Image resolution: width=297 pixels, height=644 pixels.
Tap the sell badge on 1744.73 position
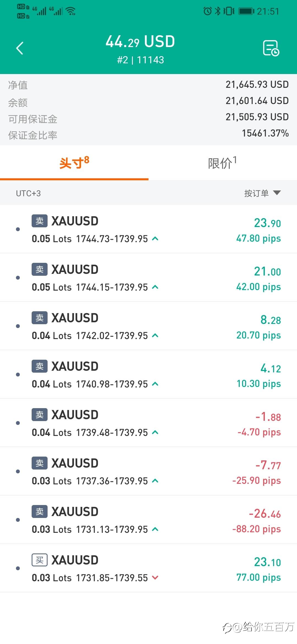pos(40,221)
